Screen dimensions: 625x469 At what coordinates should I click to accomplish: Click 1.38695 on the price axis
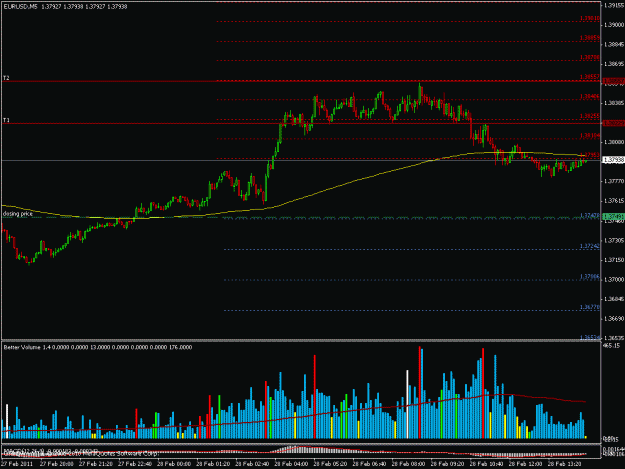click(614, 64)
